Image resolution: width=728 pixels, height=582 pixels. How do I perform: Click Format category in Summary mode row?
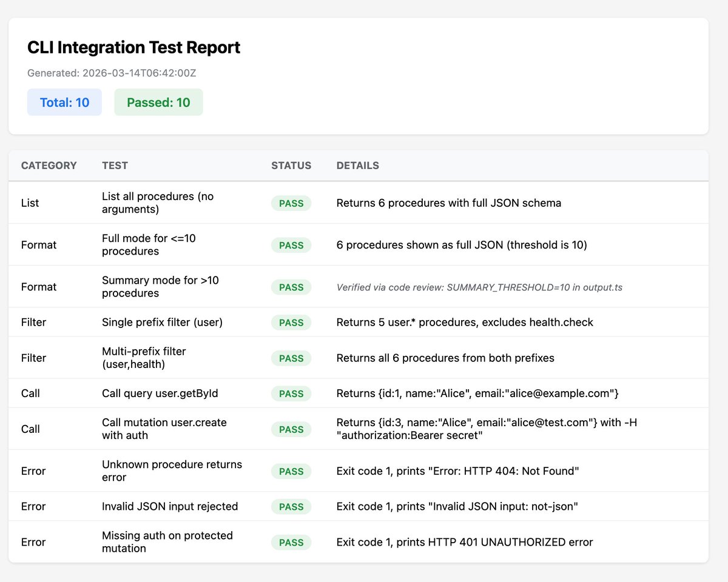39,287
